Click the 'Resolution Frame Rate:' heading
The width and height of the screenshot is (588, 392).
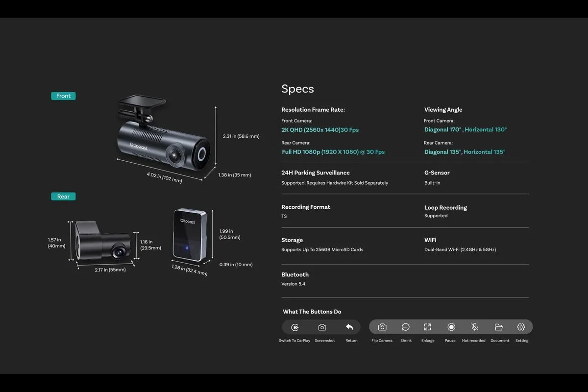[x=313, y=110]
